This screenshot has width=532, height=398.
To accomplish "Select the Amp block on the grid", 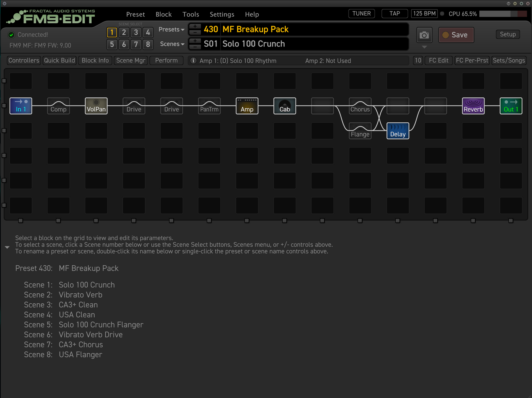I will coord(247,106).
